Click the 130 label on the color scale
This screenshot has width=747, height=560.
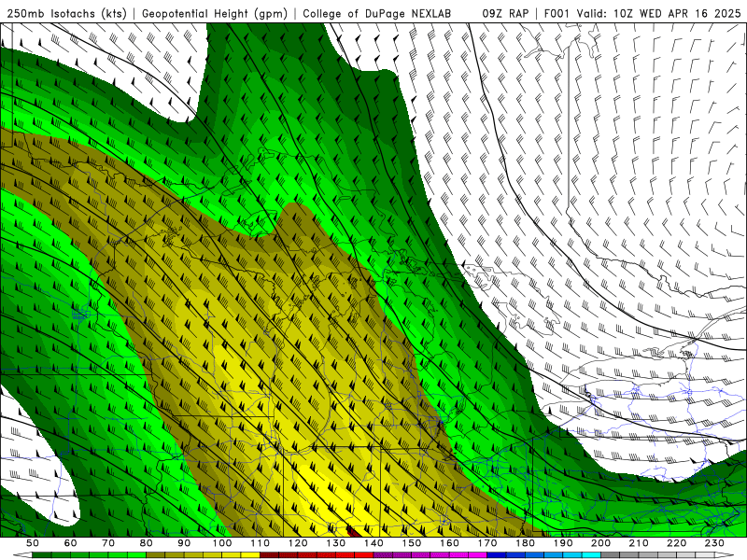(336, 543)
